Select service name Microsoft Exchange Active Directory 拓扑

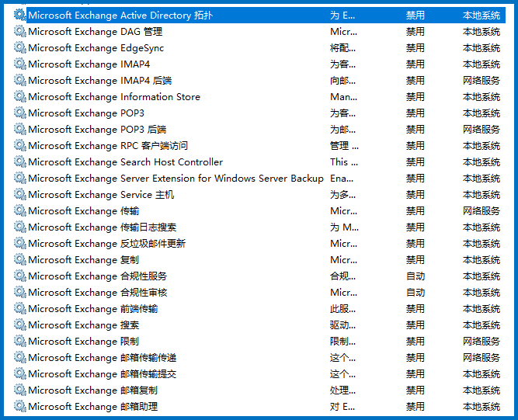pyautogui.click(x=120, y=16)
